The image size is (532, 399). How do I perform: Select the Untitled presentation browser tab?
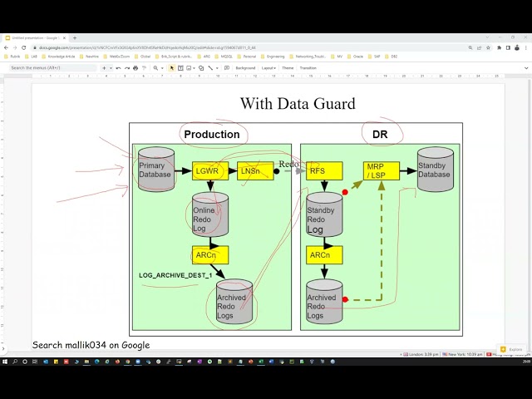click(35, 38)
